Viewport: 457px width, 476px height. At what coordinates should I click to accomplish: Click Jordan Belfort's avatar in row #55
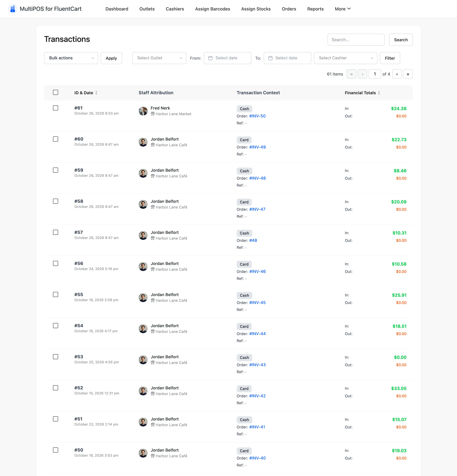pyautogui.click(x=143, y=297)
